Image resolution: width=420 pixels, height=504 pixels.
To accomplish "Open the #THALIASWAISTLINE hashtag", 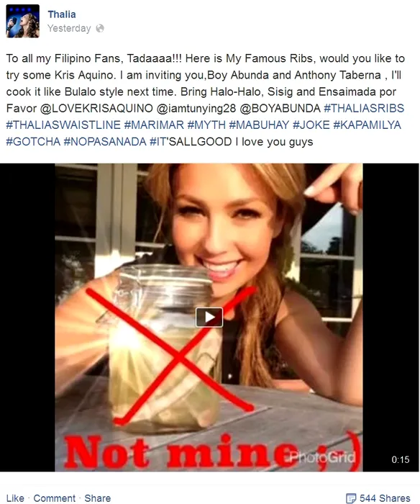I will pos(63,125).
